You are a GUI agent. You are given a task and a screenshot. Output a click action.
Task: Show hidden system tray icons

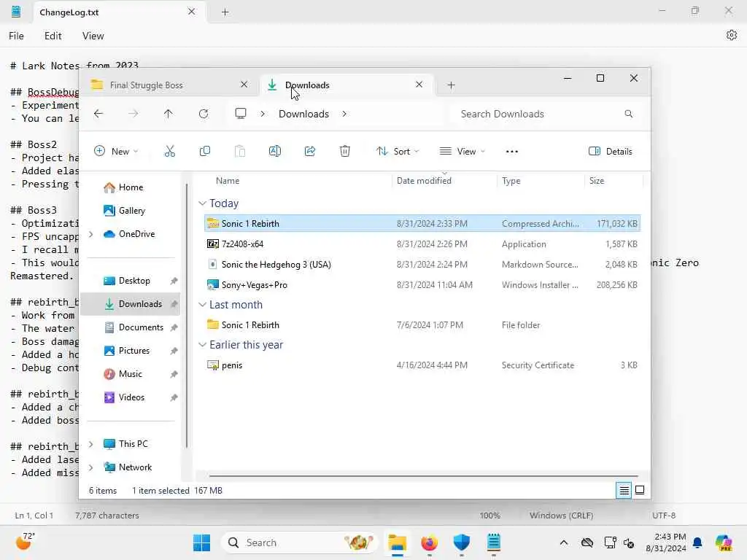(x=564, y=542)
